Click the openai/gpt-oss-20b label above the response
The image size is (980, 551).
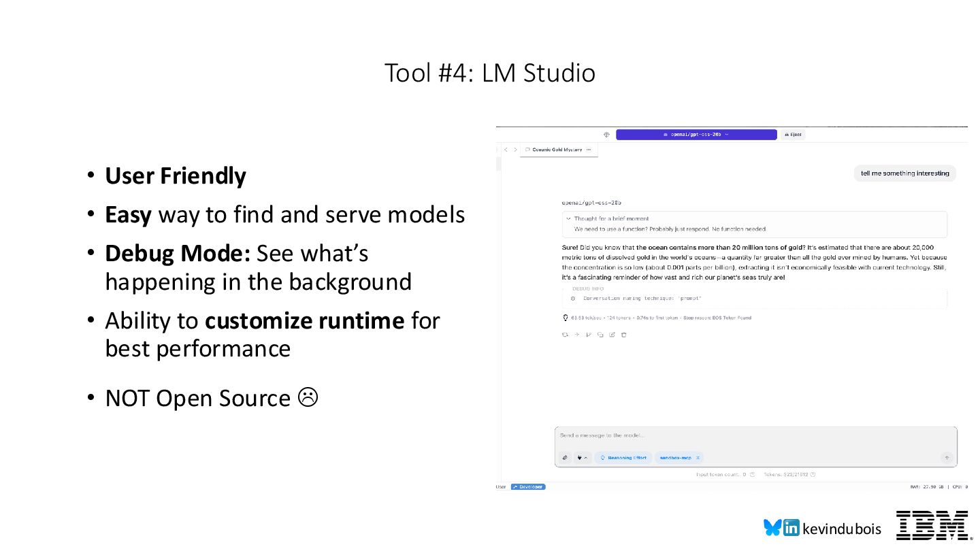[x=591, y=203]
